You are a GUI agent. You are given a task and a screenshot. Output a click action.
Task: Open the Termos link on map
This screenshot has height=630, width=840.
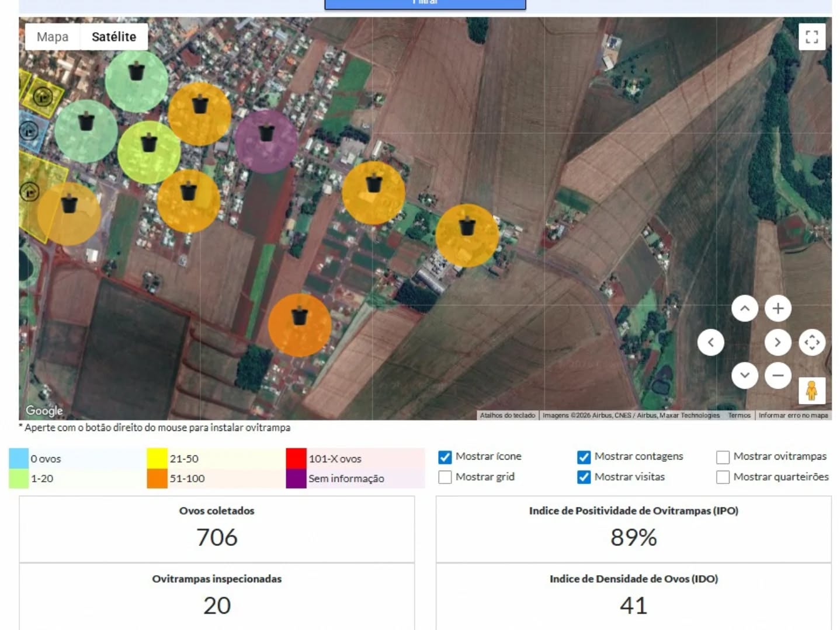point(739,415)
